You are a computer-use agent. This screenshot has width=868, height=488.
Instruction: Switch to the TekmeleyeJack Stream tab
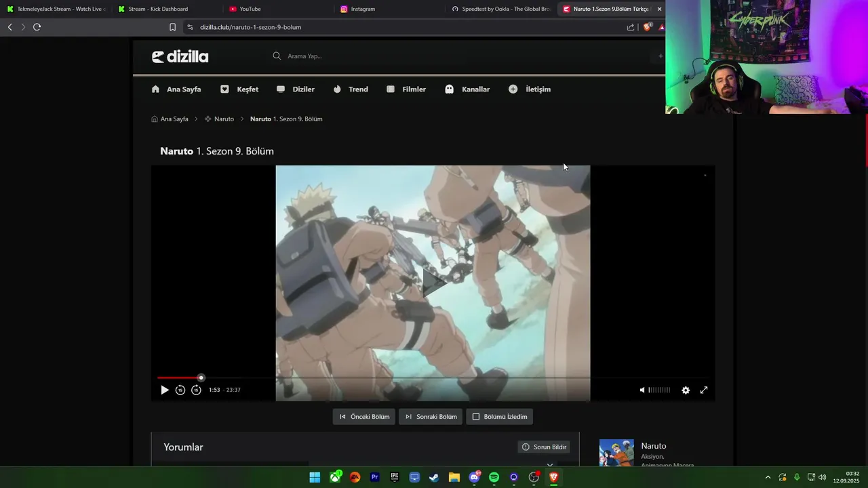tap(56, 9)
